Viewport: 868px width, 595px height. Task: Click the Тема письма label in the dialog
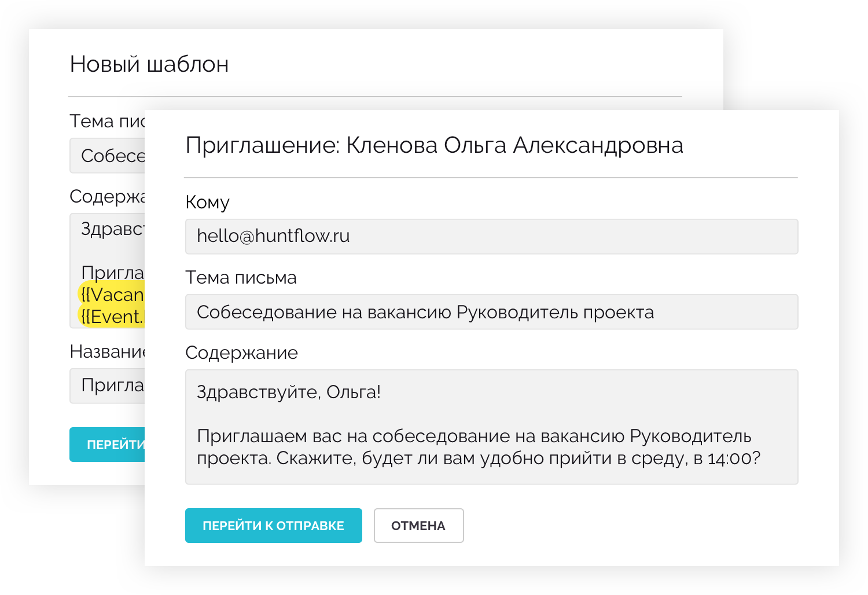[x=241, y=277]
